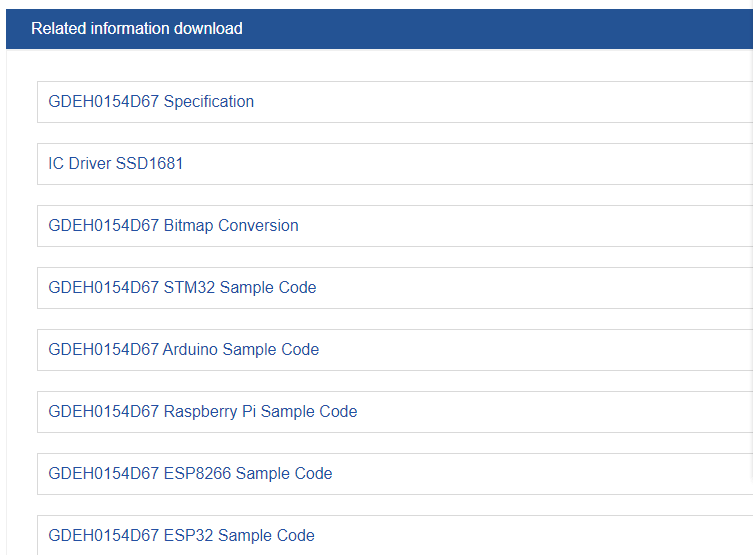Select the STM32 sample code row

click(x=395, y=288)
